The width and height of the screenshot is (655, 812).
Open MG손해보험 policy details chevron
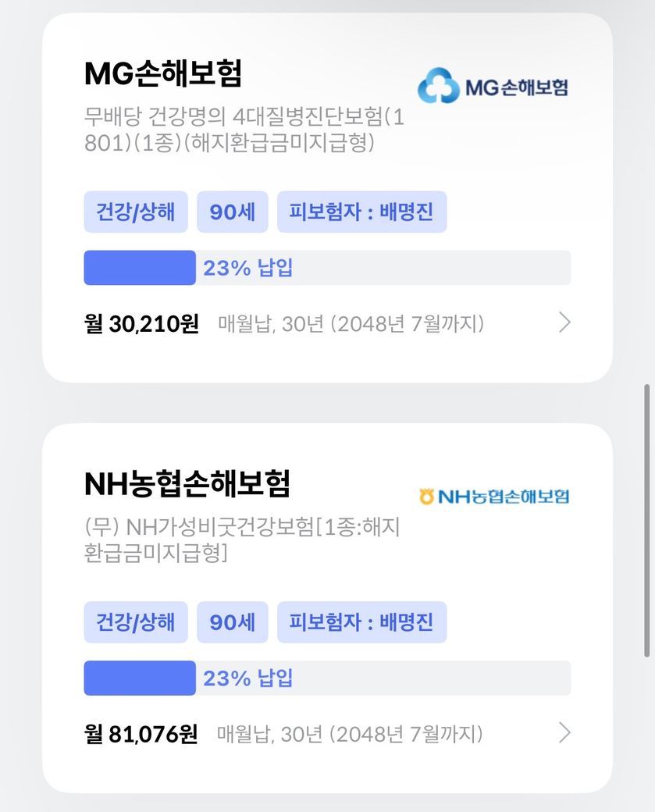click(x=565, y=322)
